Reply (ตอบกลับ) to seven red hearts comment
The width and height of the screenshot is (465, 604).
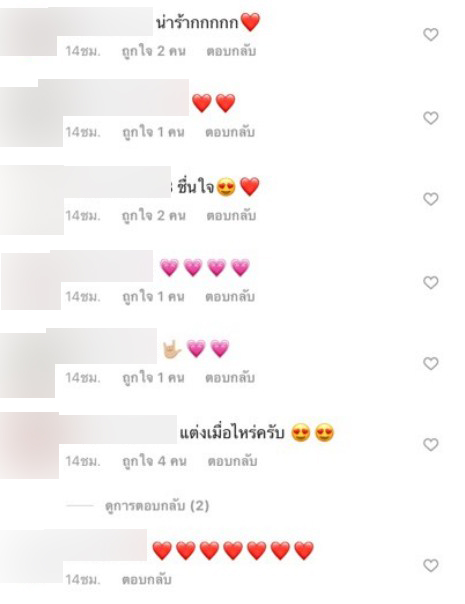tap(147, 579)
